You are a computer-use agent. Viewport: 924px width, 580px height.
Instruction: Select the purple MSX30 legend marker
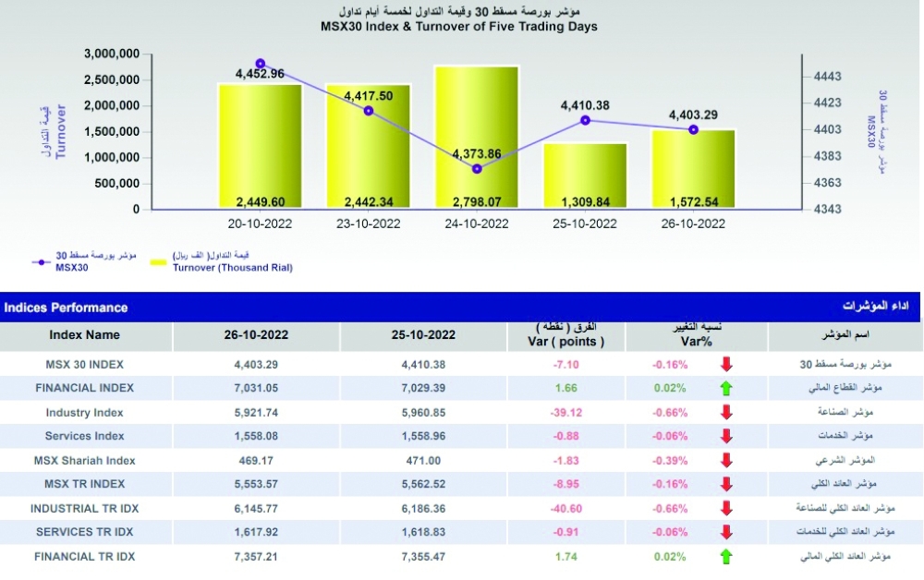(x=40, y=262)
